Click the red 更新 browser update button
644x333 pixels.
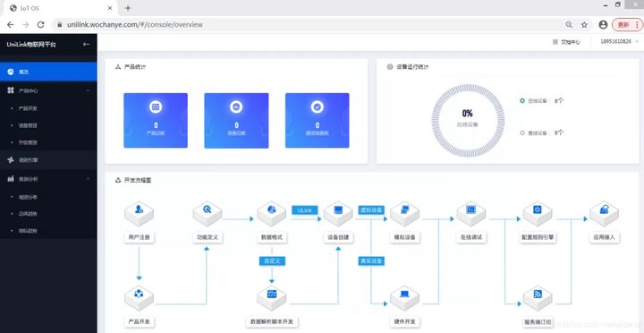click(623, 25)
